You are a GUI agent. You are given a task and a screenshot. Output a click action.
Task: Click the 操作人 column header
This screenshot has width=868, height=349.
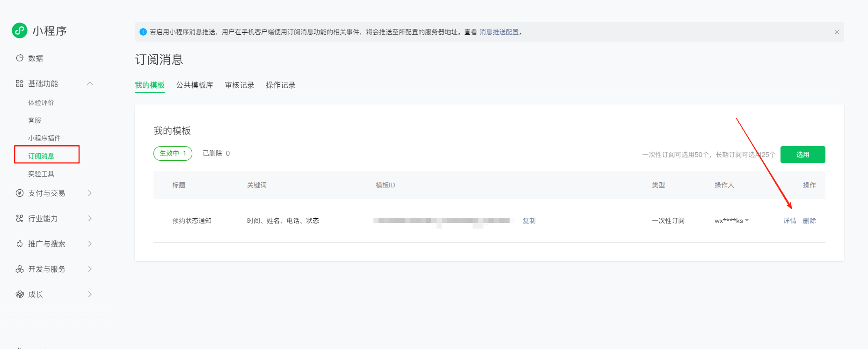724,185
